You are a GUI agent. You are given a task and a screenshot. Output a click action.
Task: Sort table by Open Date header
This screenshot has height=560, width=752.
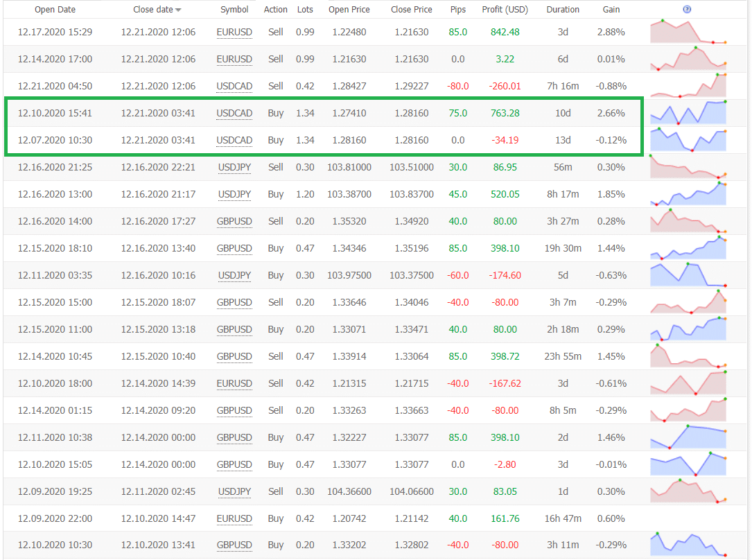(x=55, y=10)
